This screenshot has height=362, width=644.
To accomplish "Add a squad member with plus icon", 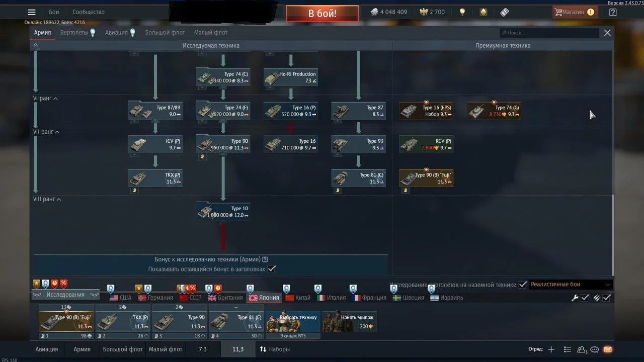I will point(551,349).
